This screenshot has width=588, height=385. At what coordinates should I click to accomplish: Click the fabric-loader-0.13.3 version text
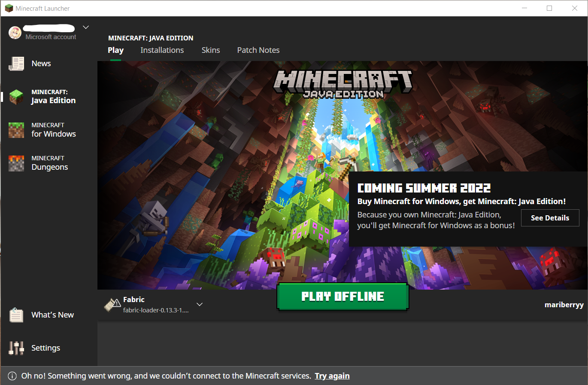156,310
